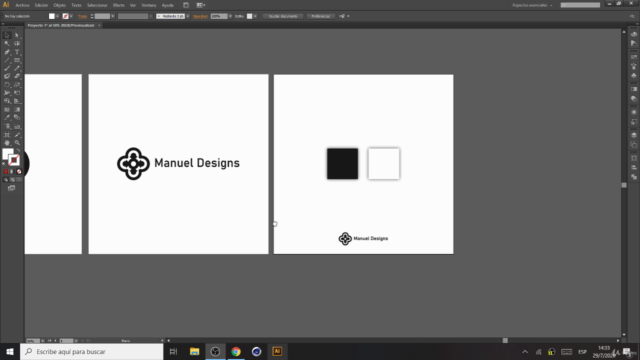
Task: Open stroke color dropdown in control bar
Action: point(71,16)
